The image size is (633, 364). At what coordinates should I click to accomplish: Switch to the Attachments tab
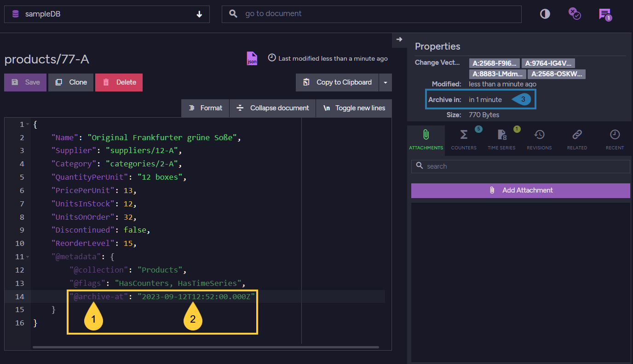tap(426, 140)
